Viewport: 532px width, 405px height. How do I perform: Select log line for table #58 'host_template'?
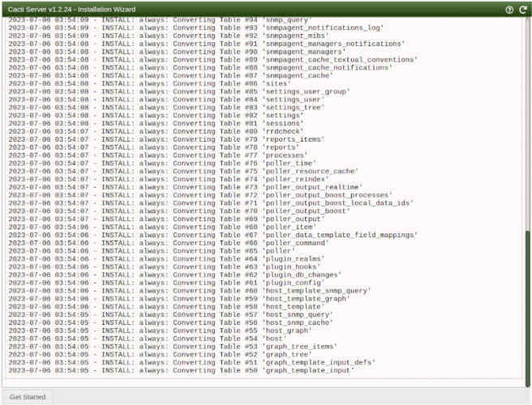[166, 307]
